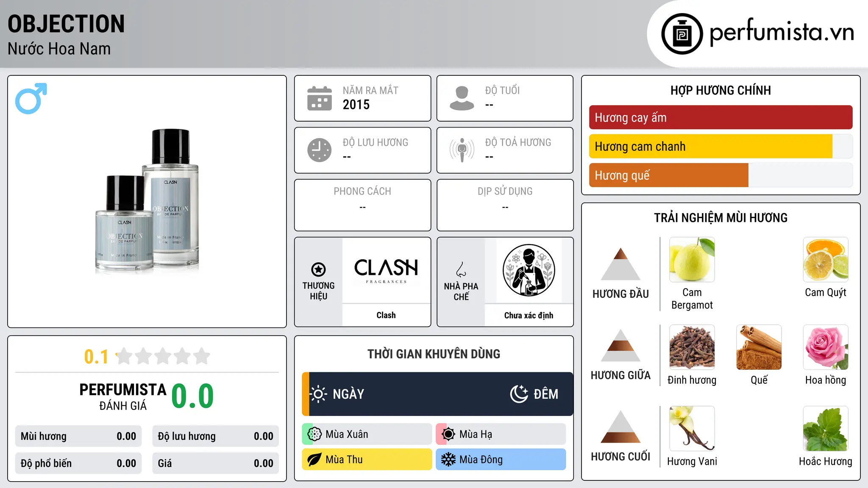Click the Phong cách info card
This screenshot has height=488, width=868.
362,205
